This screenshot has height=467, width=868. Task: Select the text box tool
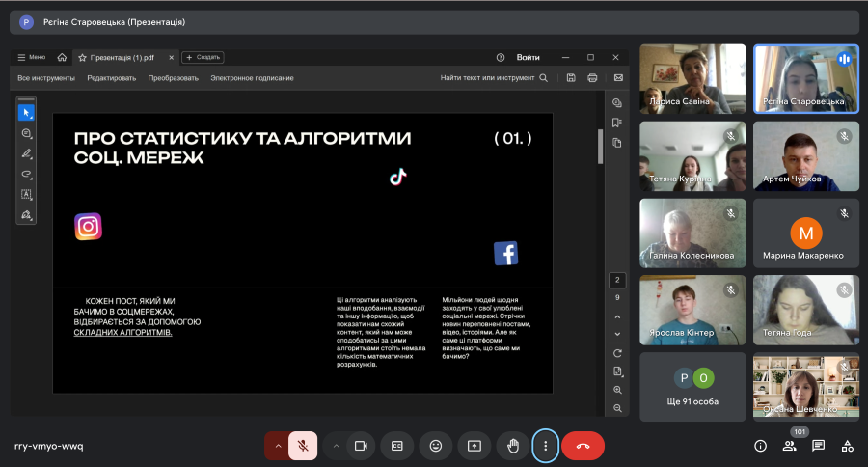[x=26, y=194]
